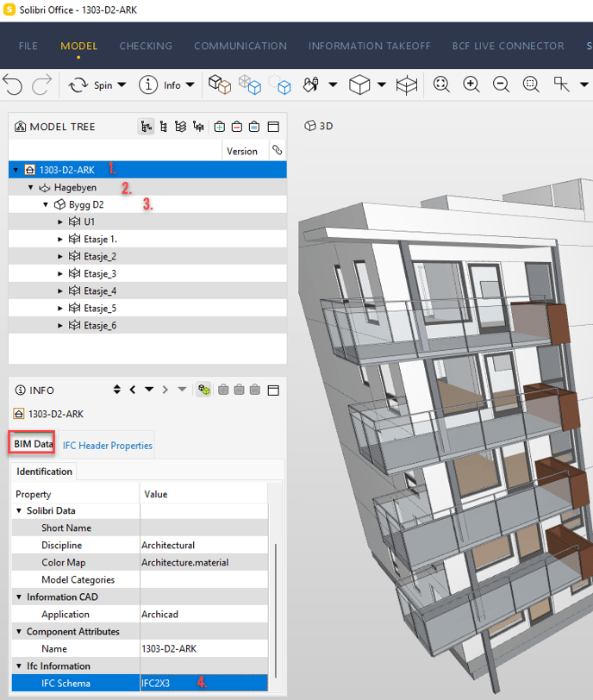Click the window icon in Model Tree header
593x700 pixels.
point(273,127)
